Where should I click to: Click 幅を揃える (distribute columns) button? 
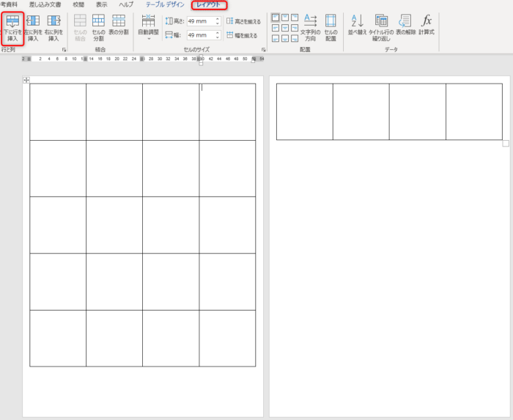pyautogui.click(x=242, y=35)
